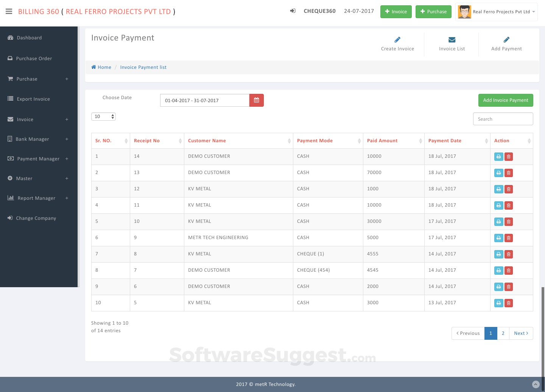Click the Next pagination button

(x=521, y=333)
